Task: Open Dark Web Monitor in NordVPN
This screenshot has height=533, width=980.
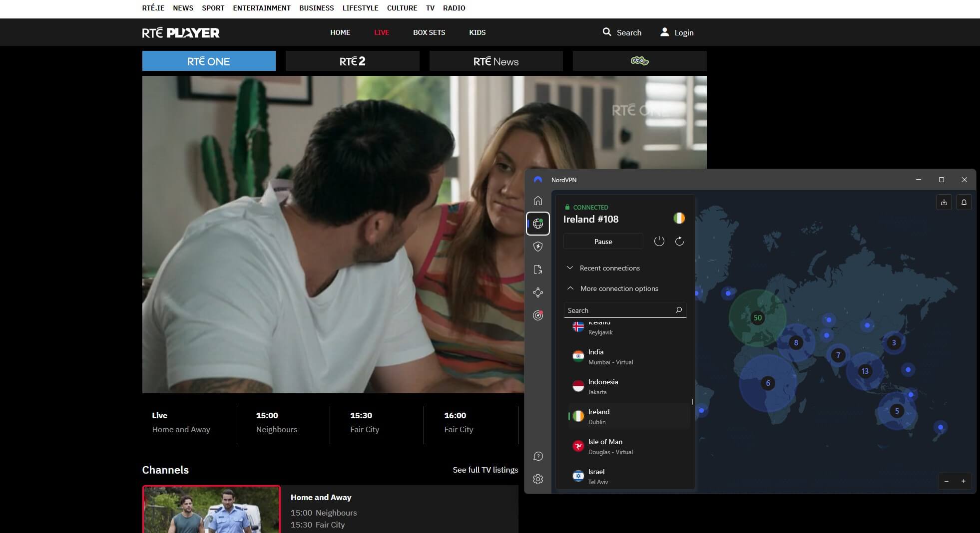Action: (538, 315)
